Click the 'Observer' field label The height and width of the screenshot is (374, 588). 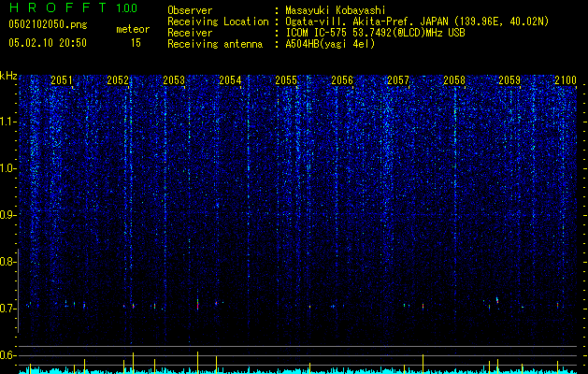click(190, 10)
